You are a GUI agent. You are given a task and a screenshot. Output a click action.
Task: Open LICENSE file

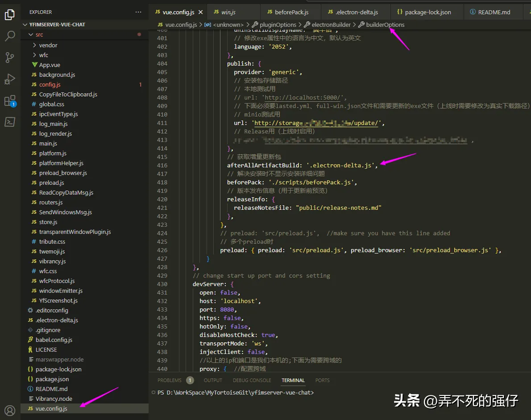coord(85,349)
